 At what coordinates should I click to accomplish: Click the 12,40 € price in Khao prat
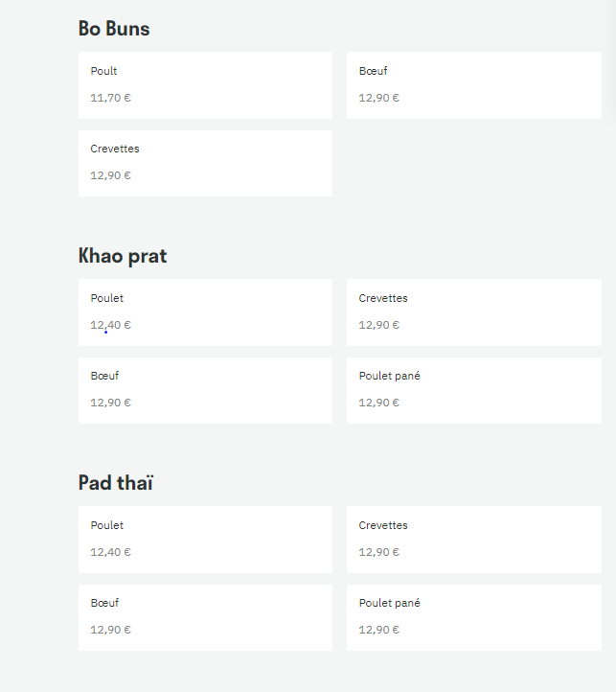pyautogui.click(x=111, y=325)
